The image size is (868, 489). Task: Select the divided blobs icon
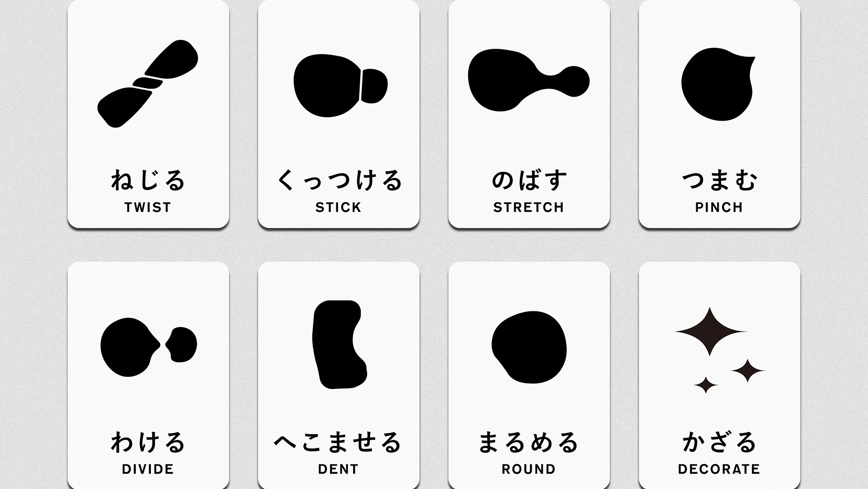[x=149, y=347]
